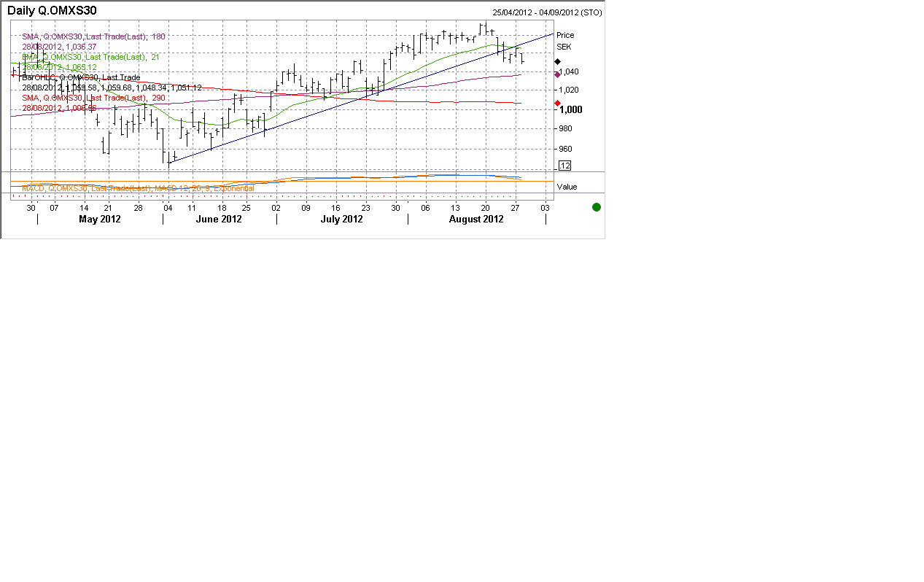Click the July 2012 month label

pos(342,220)
